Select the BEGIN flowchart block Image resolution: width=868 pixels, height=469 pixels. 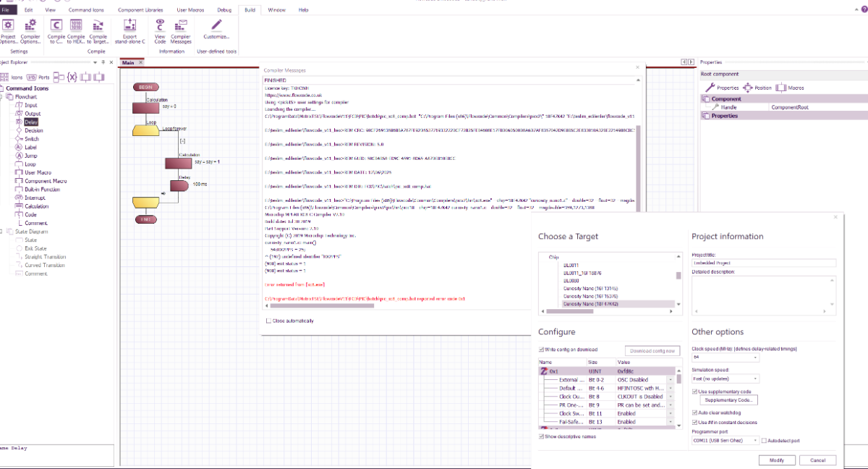tap(145, 87)
